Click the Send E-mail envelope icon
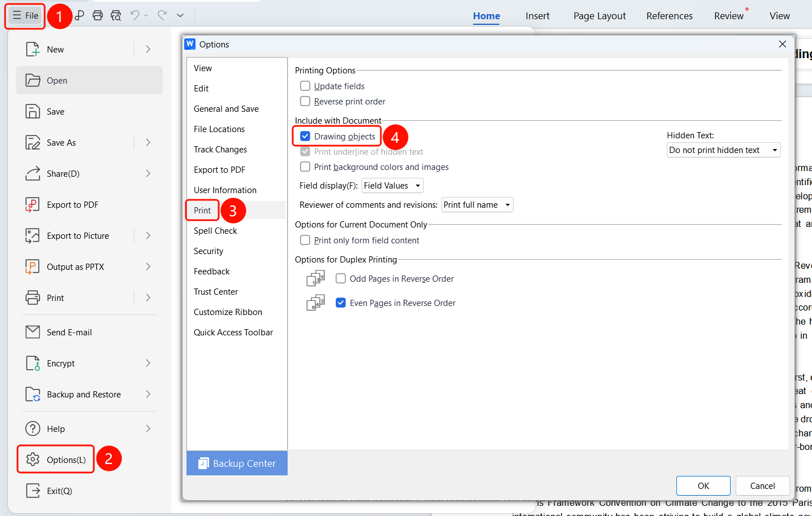 click(x=33, y=332)
